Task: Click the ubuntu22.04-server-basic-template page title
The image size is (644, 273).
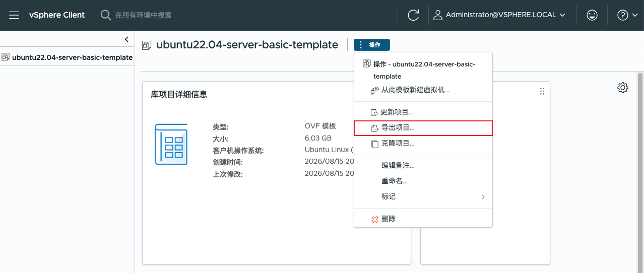Action: [247, 45]
